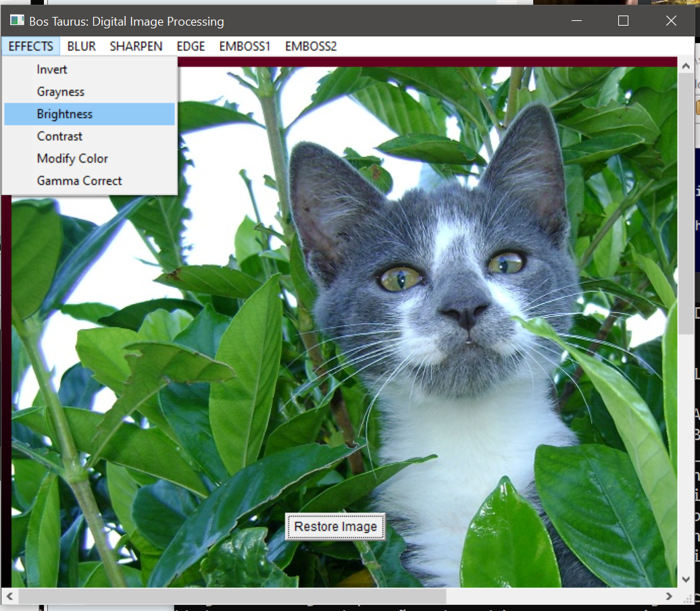Expand the EMBOSS2 menu

pyautogui.click(x=311, y=46)
